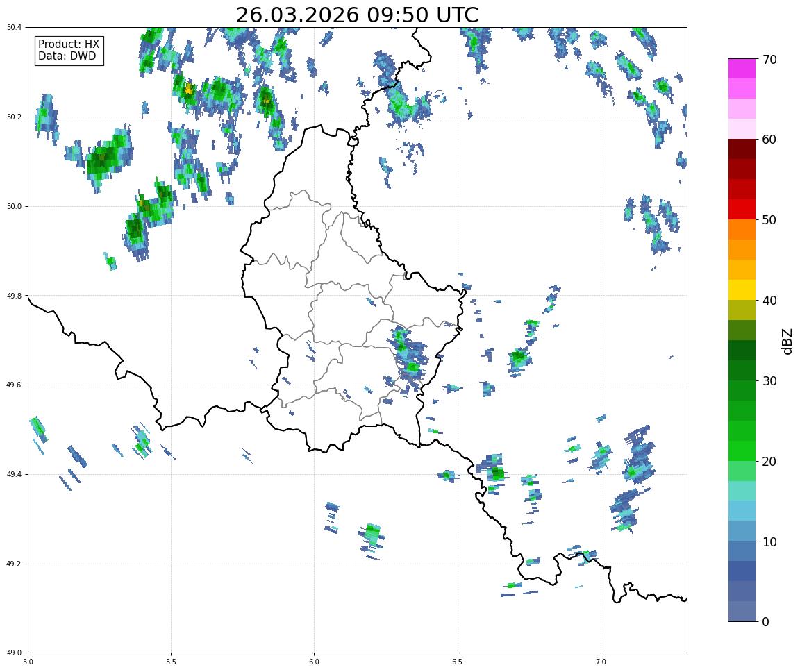Click the dark maroon swatch just below 60
800x672 pixels.
pyautogui.click(x=742, y=149)
